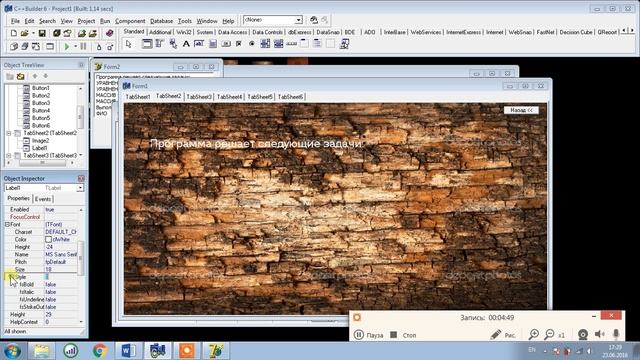Click the Help contents book icon
640x360 pixels.
click(109, 33)
